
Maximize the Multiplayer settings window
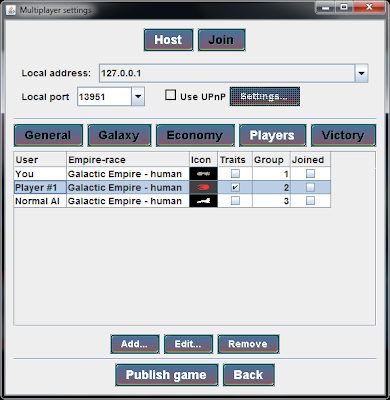(344, 7)
